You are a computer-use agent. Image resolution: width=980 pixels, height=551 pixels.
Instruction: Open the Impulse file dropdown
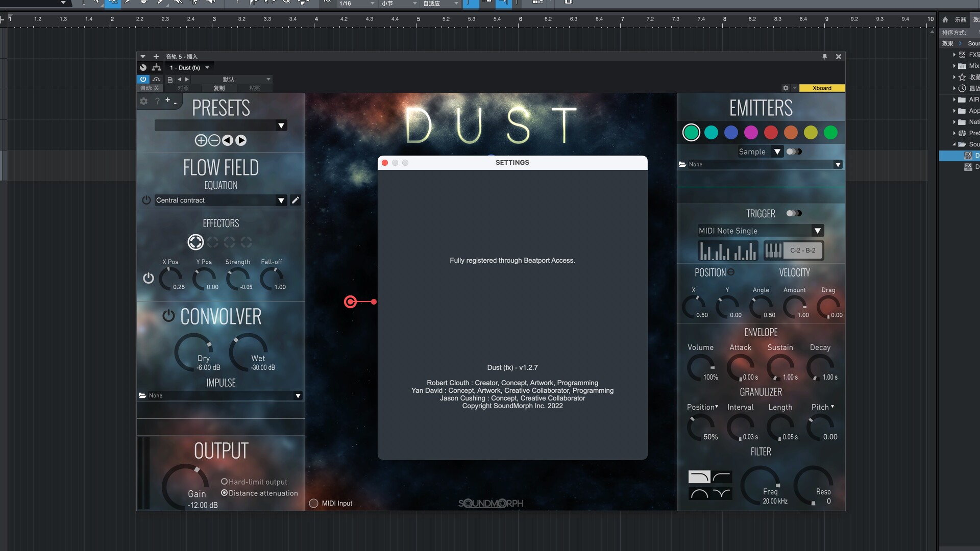coord(298,396)
